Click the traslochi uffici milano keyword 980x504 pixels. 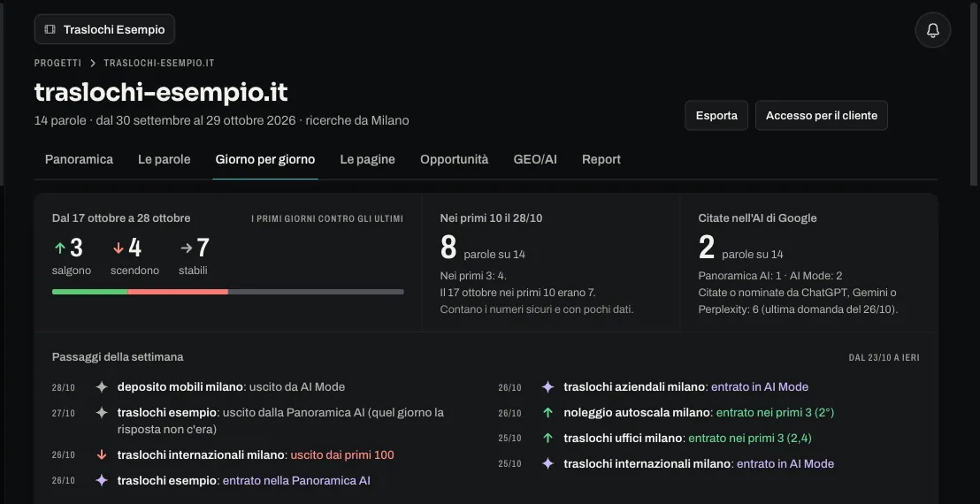click(x=623, y=438)
